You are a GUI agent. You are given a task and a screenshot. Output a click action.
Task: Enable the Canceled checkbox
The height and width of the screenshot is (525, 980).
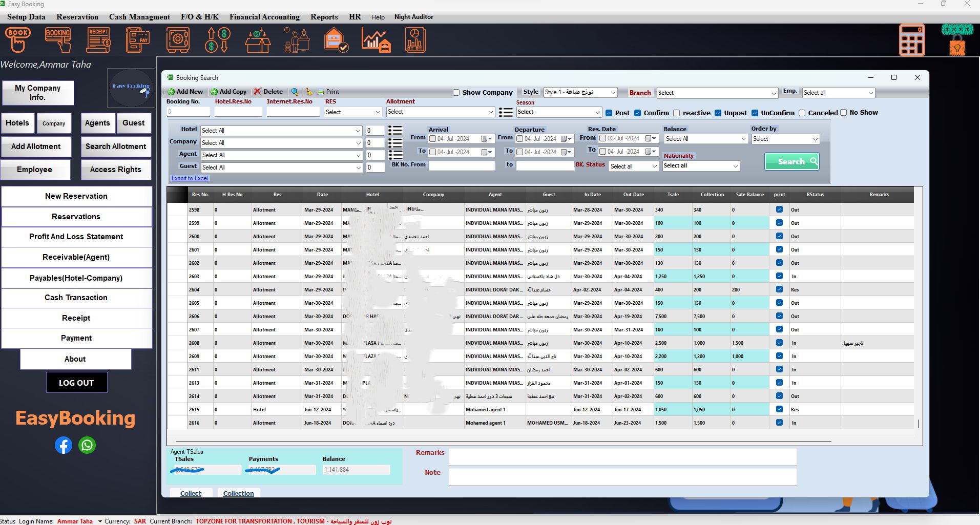[x=802, y=113]
